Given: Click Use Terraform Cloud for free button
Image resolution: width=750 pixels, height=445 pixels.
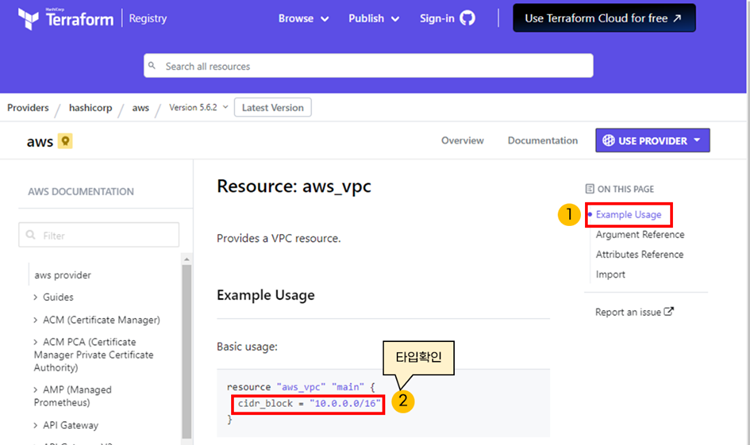Looking at the screenshot, I should tap(604, 18).
